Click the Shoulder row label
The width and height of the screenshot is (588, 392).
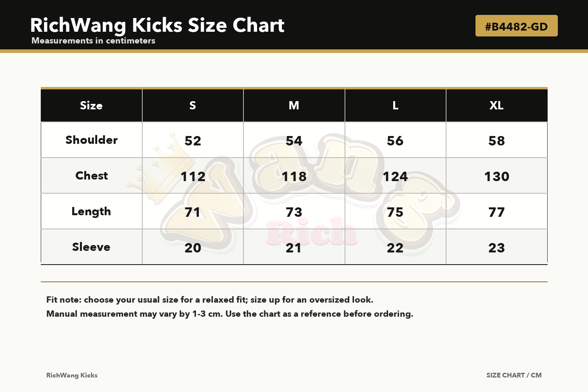tap(91, 140)
